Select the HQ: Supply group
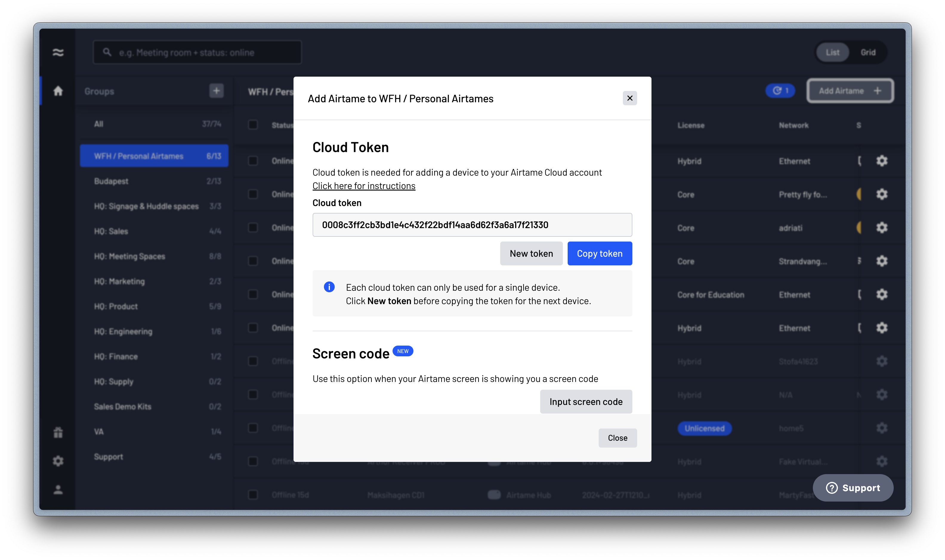This screenshot has height=560, width=945. coord(154,381)
